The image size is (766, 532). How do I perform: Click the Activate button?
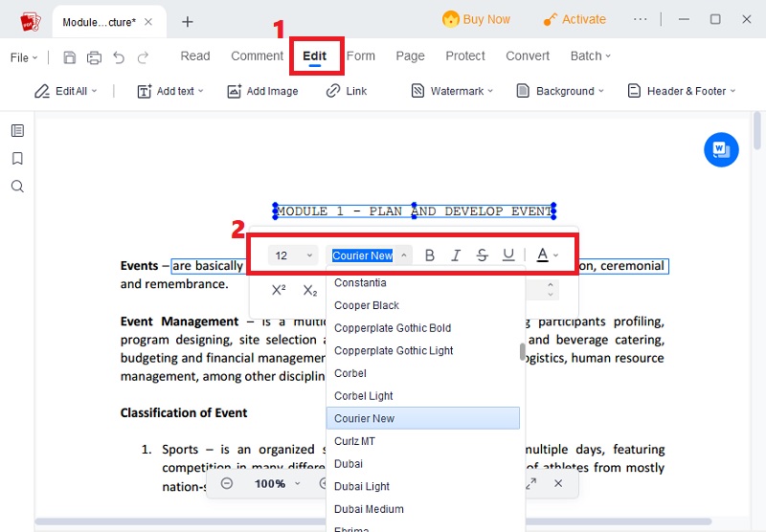pyautogui.click(x=575, y=19)
